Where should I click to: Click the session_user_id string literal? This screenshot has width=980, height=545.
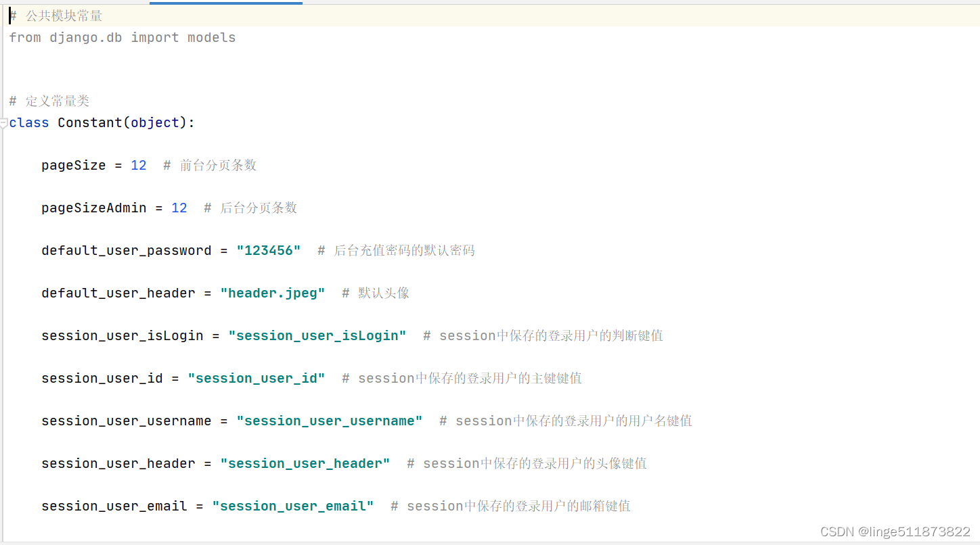tap(257, 377)
